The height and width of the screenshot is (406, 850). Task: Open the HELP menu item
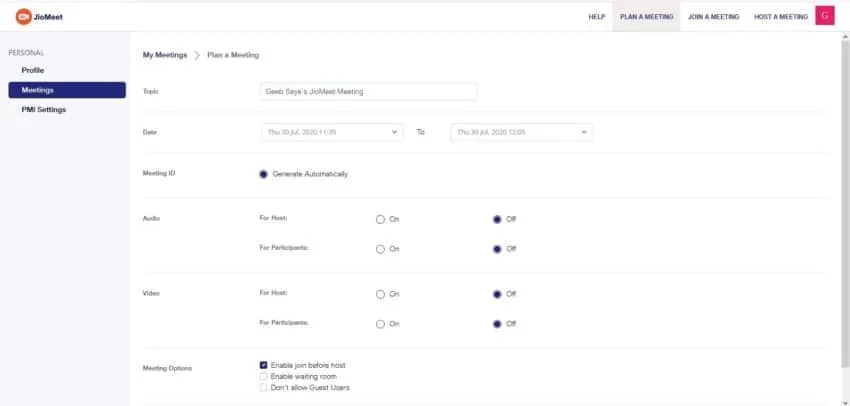click(596, 17)
